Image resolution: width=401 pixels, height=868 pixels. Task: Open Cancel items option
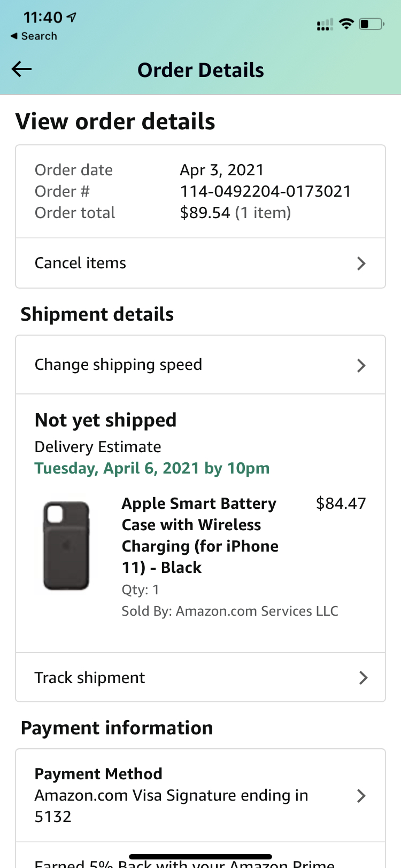(x=200, y=263)
